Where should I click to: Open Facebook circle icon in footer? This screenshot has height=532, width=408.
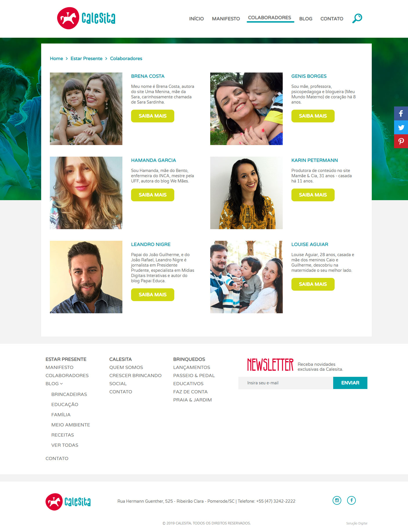pos(351,500)
